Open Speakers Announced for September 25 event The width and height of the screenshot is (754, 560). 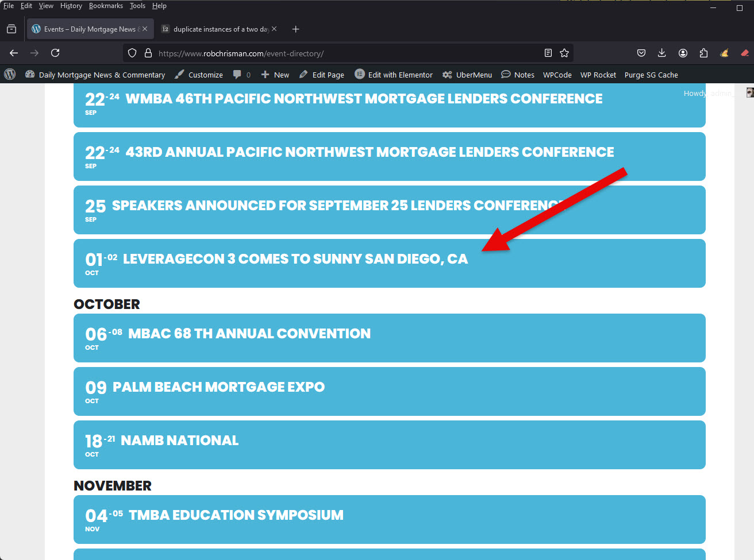[390, 210]
